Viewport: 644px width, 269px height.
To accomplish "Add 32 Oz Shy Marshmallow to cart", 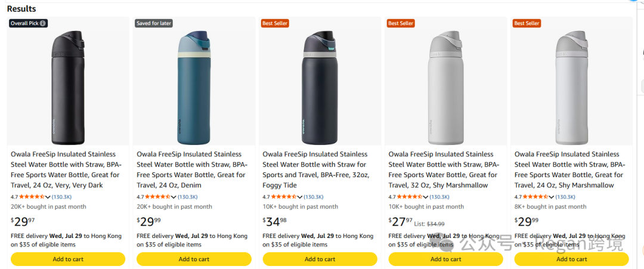I will click(445, 259).
